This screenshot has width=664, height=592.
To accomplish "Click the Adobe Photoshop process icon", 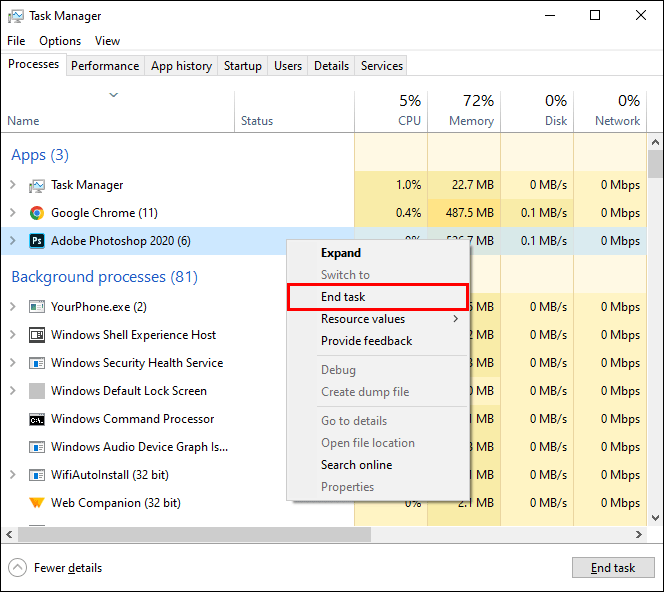I will (x=37, y=241).
